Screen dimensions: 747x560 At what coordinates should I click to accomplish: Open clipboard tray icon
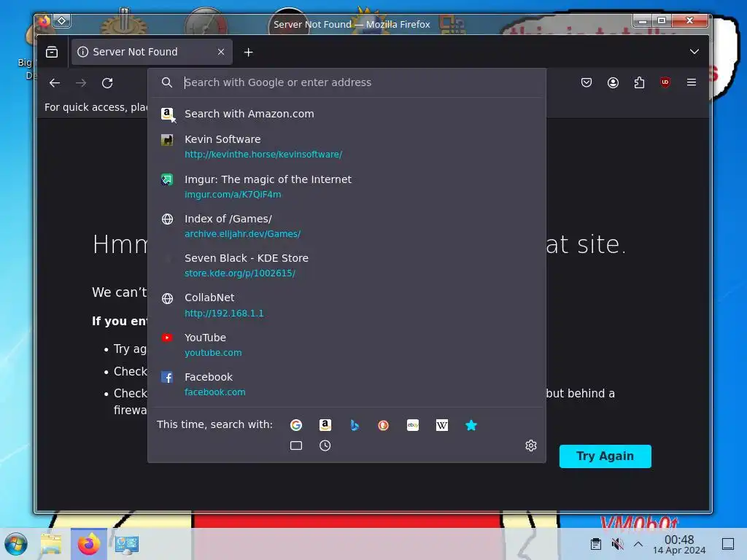click(x=595, y=544)
